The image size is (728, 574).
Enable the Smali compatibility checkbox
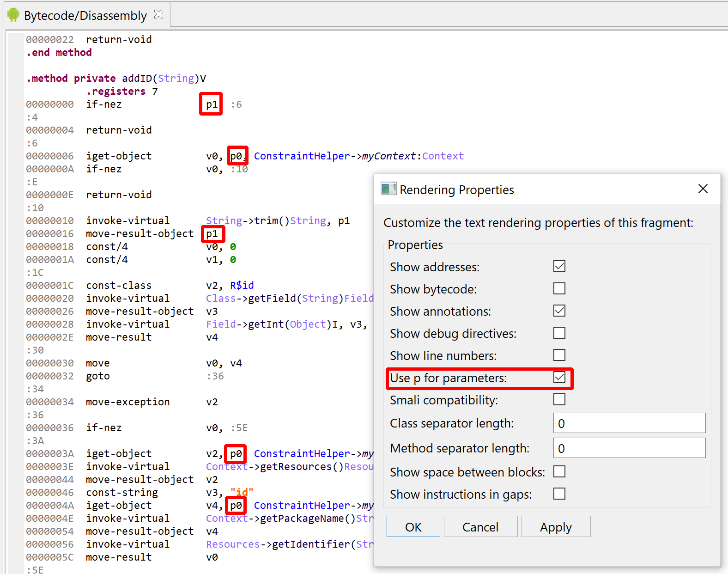pos(559,399)
